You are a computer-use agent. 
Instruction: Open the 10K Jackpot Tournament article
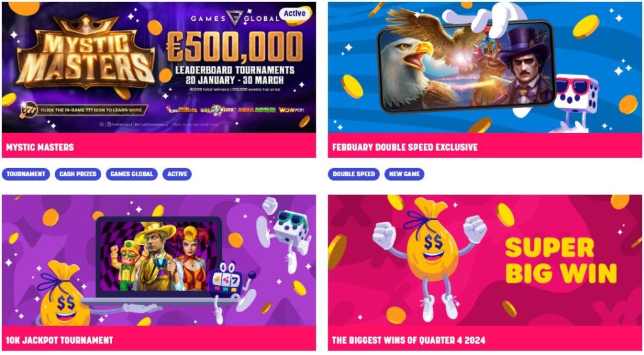coord(59,340)
